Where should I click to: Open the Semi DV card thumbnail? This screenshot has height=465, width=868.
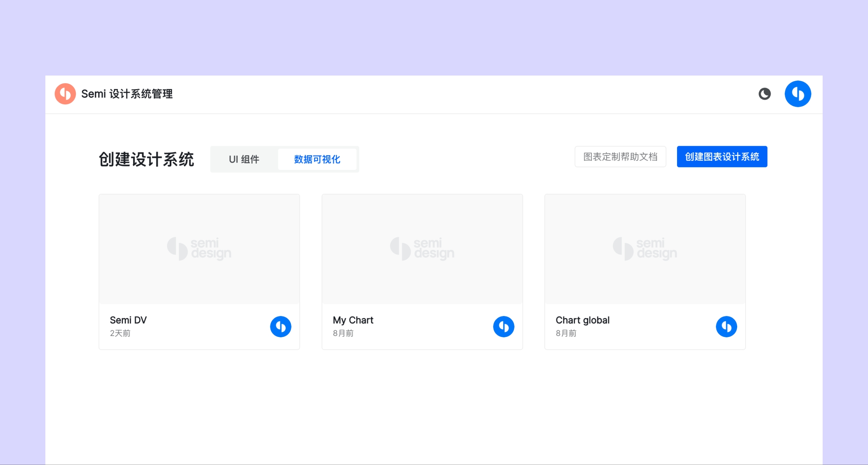199,249
